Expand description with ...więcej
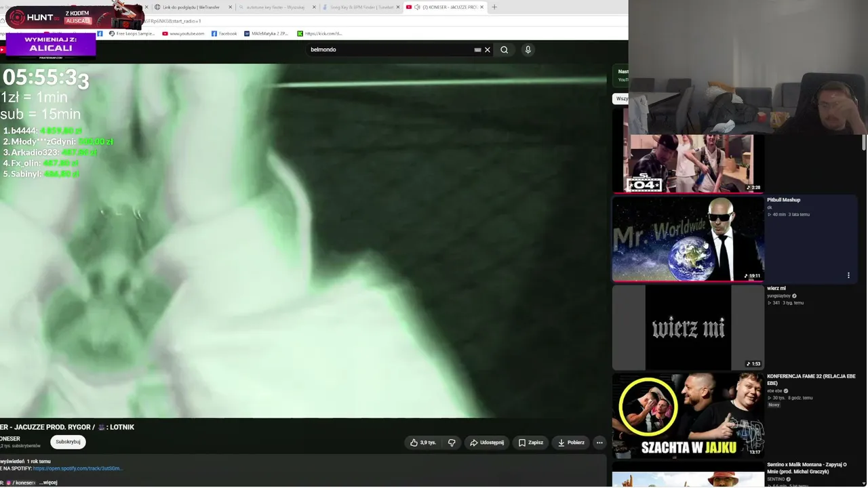Screen dimensions: 868x488 48,483
